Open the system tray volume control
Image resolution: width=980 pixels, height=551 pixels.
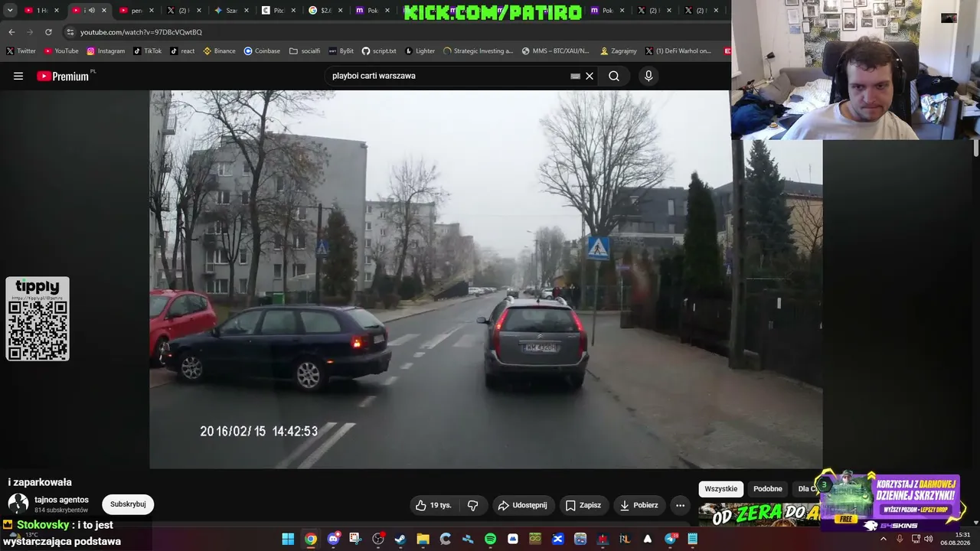click(929, 539)
